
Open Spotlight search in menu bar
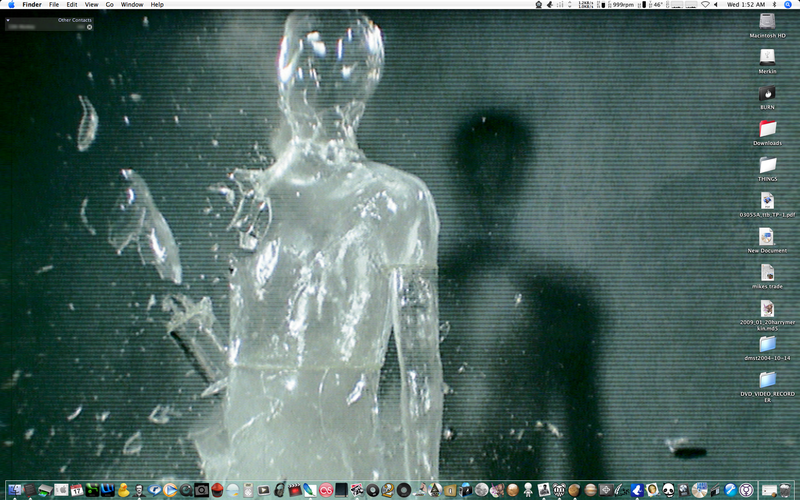point(788,5)
